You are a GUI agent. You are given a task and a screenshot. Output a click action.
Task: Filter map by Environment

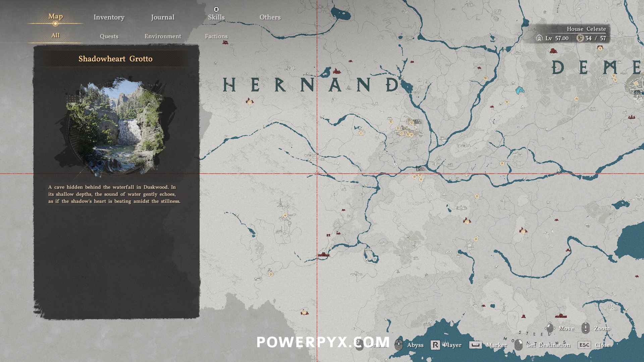pos(163,36)
